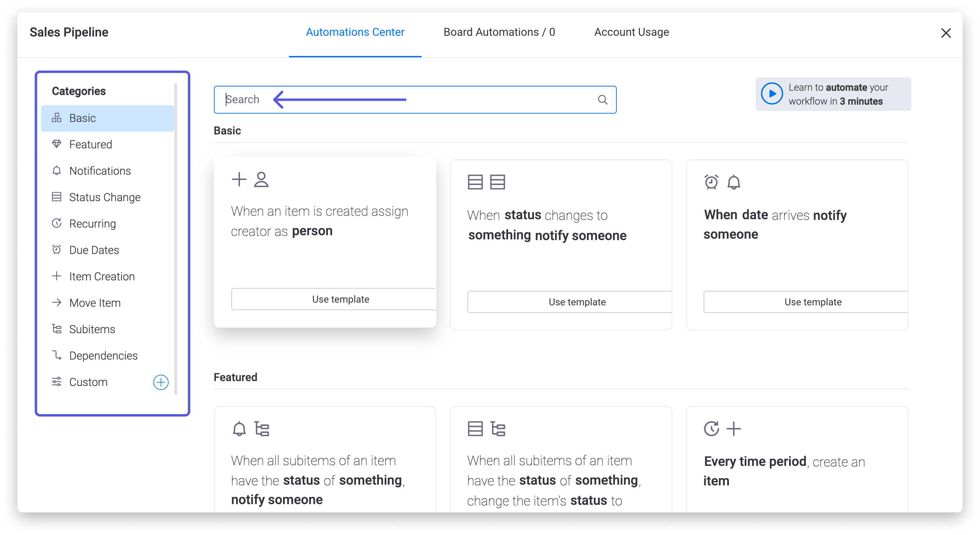Add new Custom automation via plus icon

pyautogui.click(x=161, y=381)
